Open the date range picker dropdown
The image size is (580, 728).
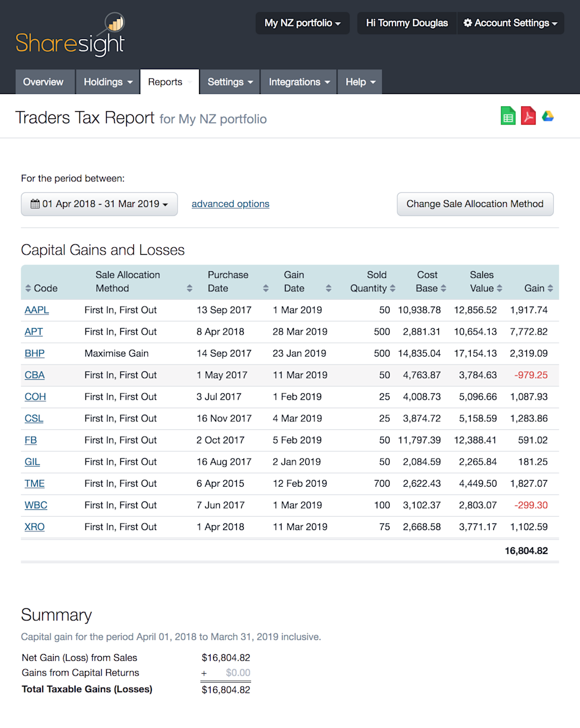tap(100, 204)
